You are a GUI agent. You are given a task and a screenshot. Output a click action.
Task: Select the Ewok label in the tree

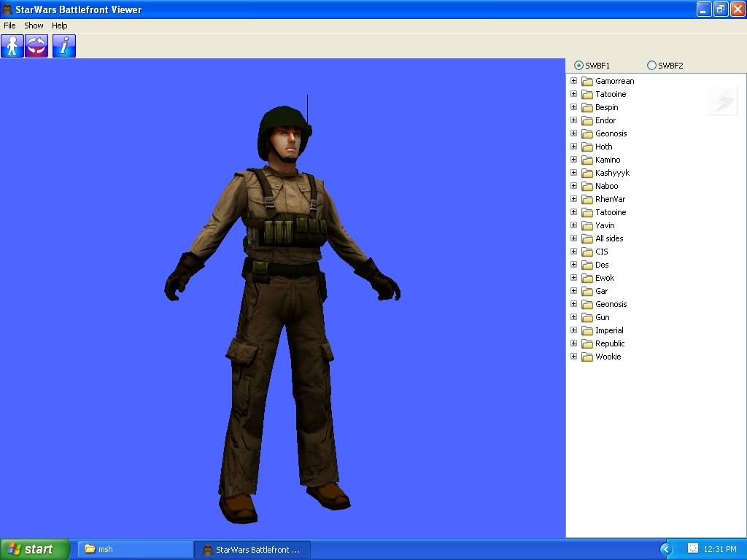605,278
